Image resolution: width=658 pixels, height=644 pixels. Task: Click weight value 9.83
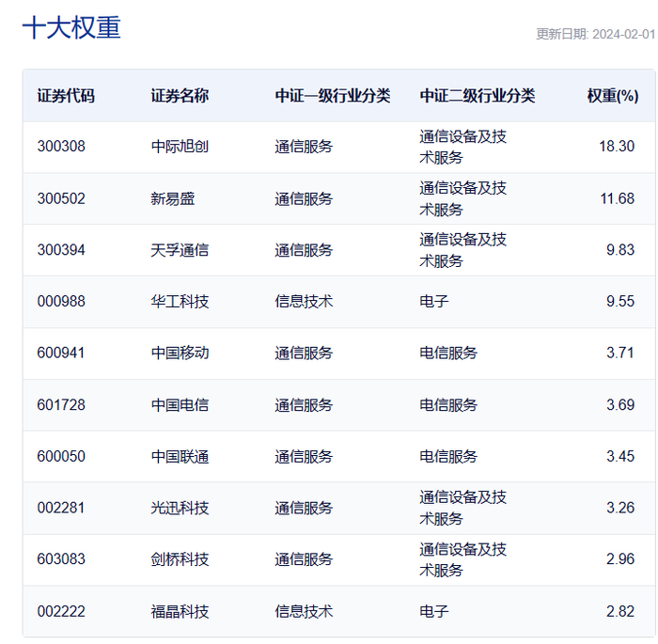620,250
